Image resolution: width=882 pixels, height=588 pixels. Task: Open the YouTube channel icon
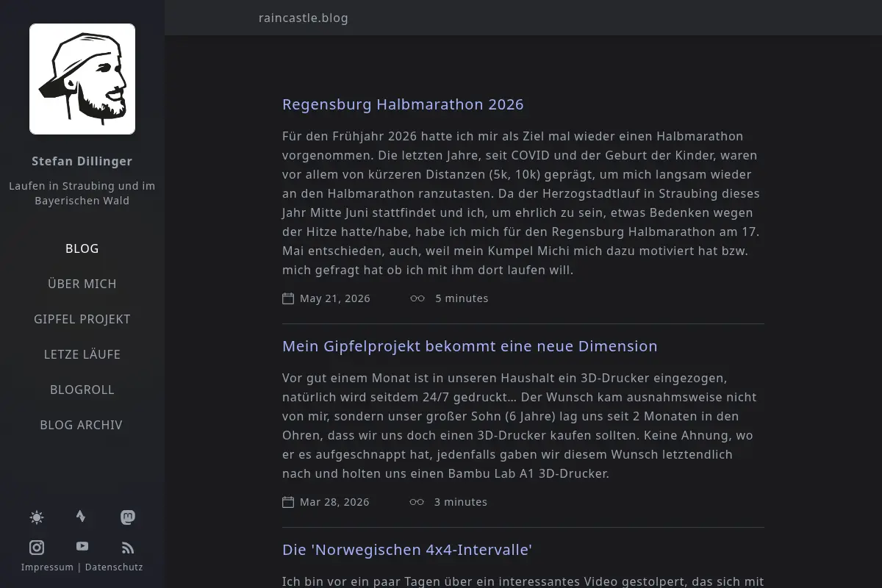pos(82,546)
